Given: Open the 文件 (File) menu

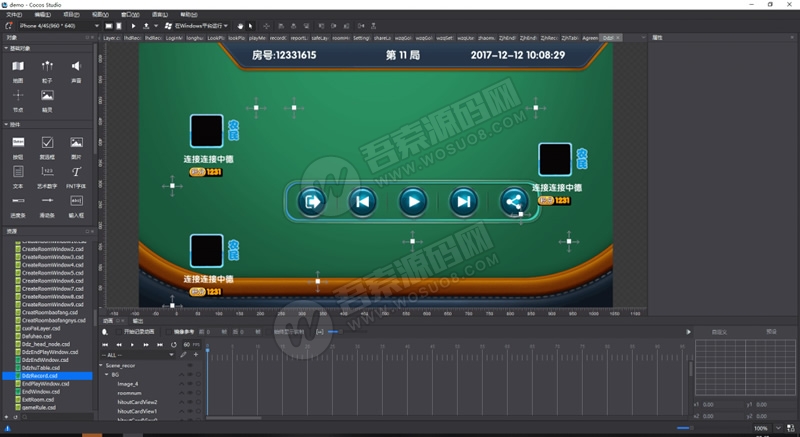Looking at the screenshot, I should (14, 15).
